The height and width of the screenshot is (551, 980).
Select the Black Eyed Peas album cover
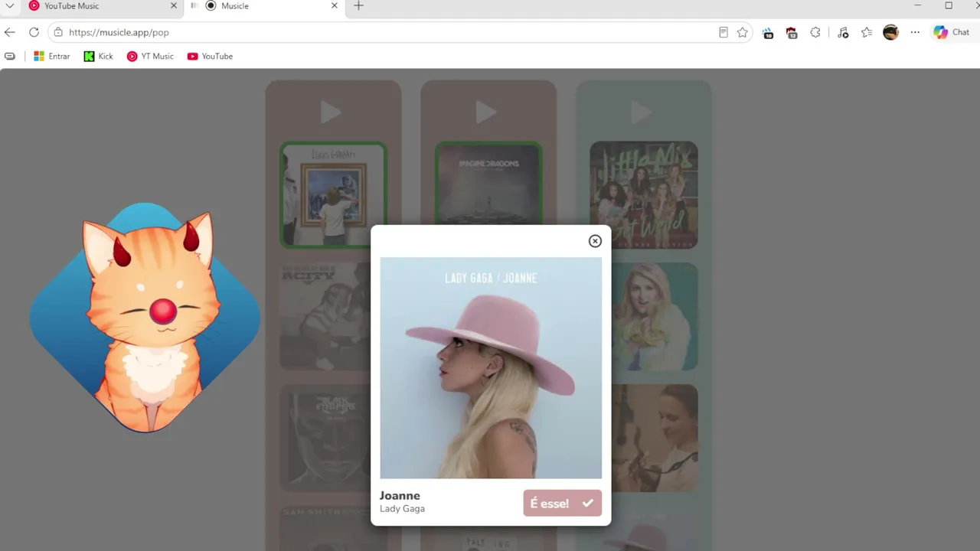tap(325, 439)
